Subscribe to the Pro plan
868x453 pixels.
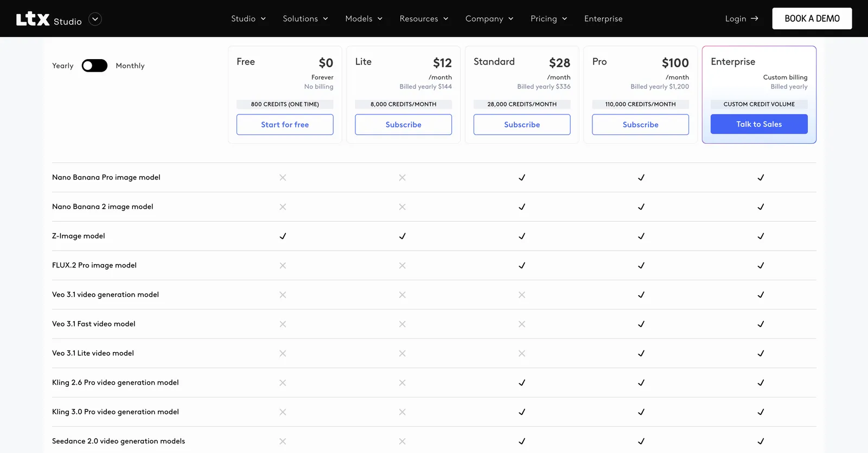pyautogui.click(x=641, y=124)
